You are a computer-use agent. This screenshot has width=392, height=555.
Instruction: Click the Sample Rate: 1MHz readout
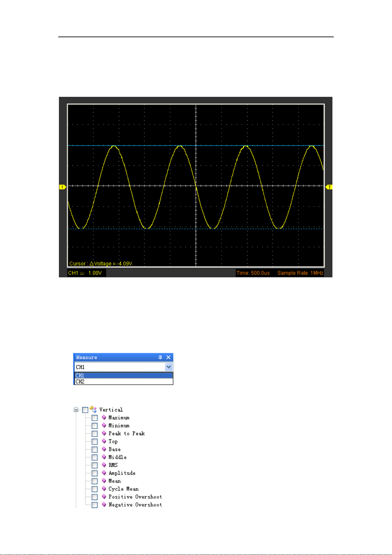300,273
